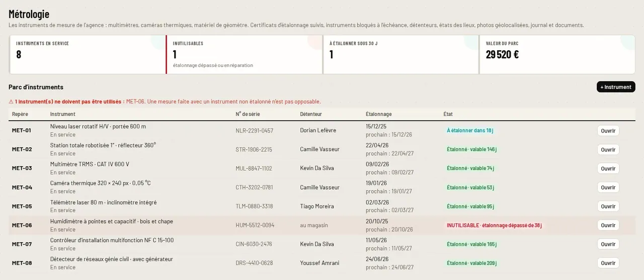Click the Étalonné · valable 95 j badge
Screen dimensions: 644x280
coord(470,206)
